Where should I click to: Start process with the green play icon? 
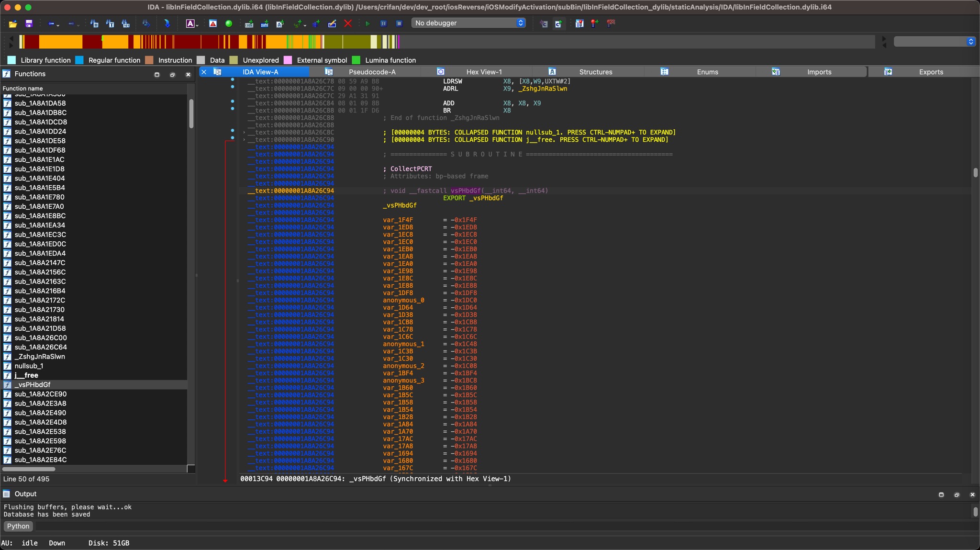tap(367, 23)
